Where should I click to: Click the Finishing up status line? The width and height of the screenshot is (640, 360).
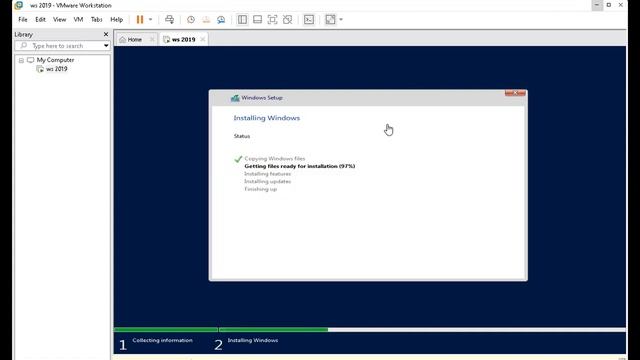tap(260, 189)
